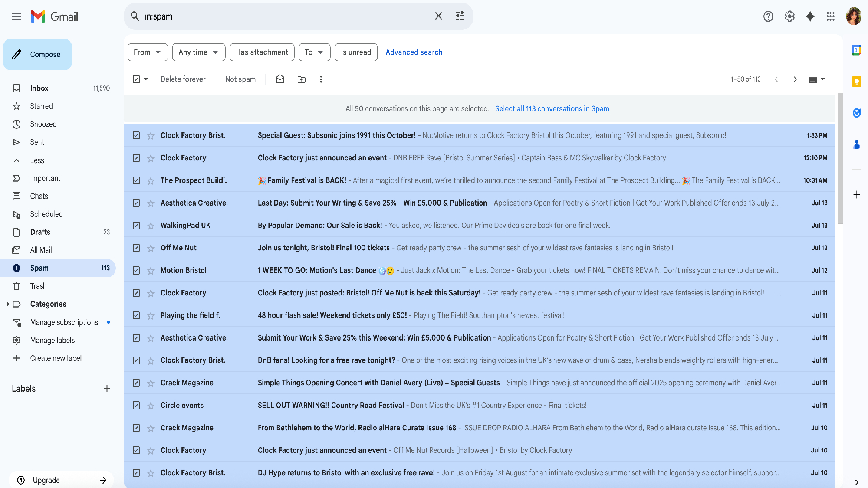868x488 pixels.
Task: Open the Trash folder
Action: coord(38,286)
